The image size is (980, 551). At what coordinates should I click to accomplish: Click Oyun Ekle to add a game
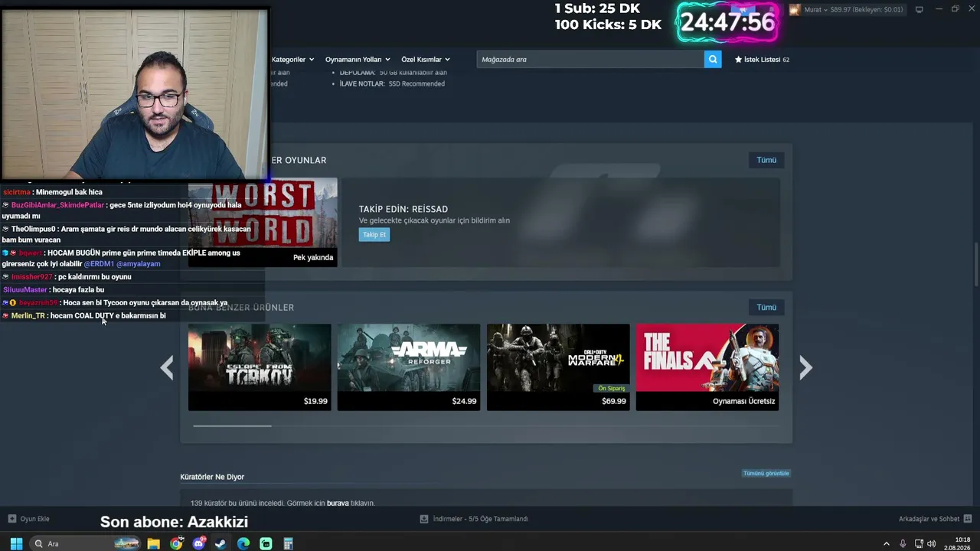[x=29, y=519]
